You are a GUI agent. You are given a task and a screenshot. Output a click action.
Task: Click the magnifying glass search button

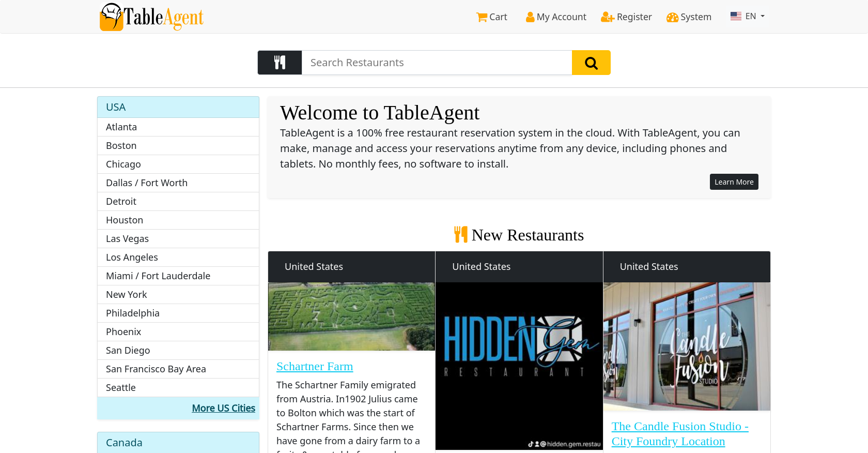591,63
